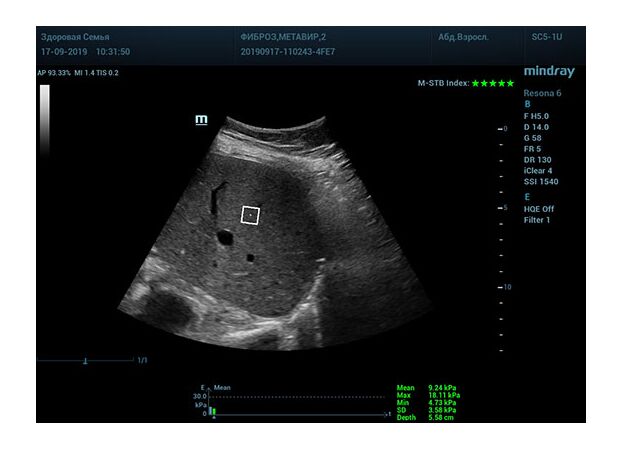
Task: Click the cine frame slider showing 1/1
Action: (87, 360)
